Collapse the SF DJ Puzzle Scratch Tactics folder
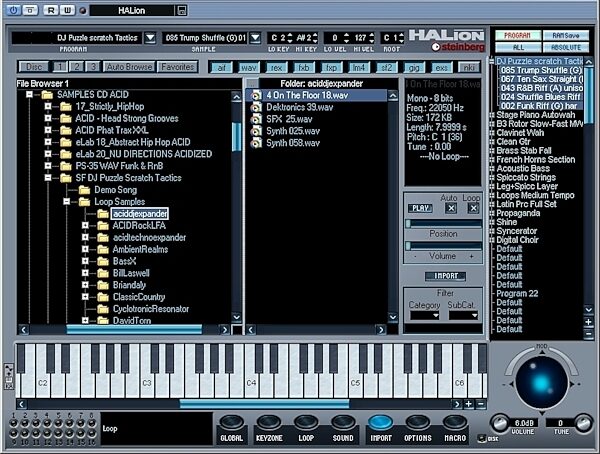 point(48,178)
